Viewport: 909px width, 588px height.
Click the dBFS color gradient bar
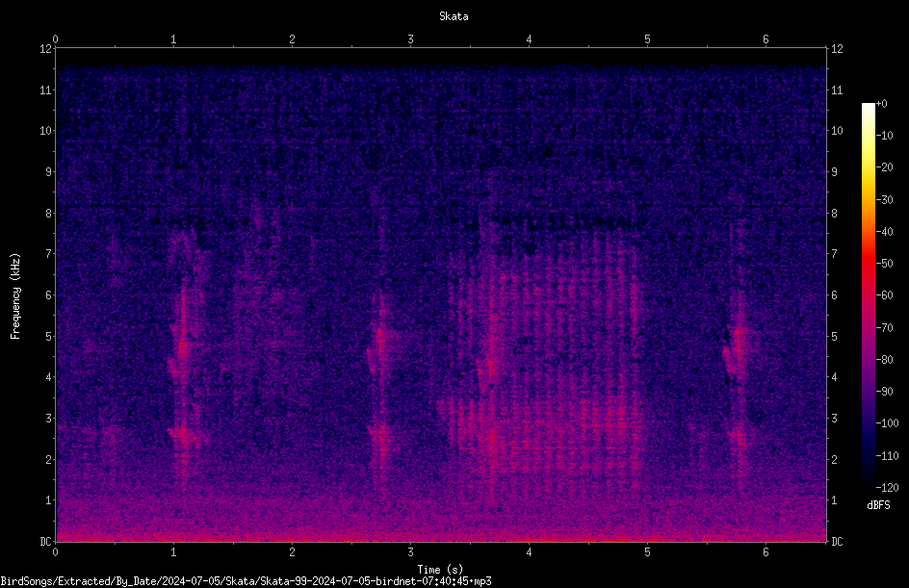869,294
